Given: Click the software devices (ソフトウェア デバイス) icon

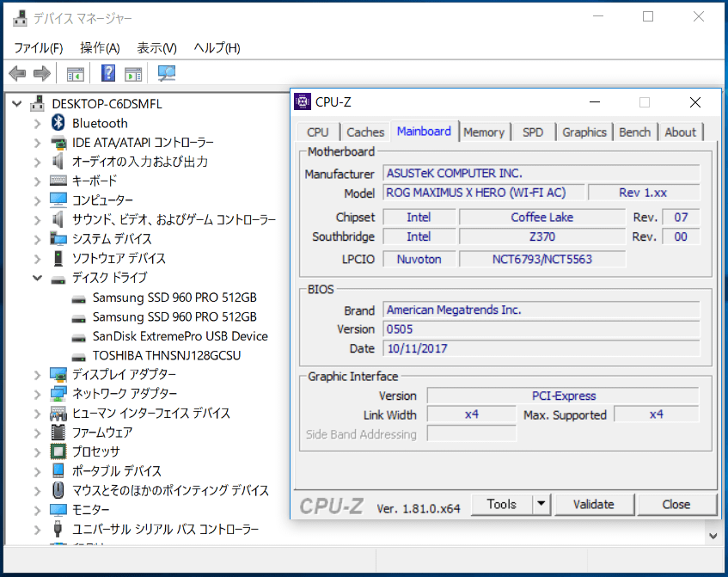Looking at the screenshot, I should click(58, 258).
